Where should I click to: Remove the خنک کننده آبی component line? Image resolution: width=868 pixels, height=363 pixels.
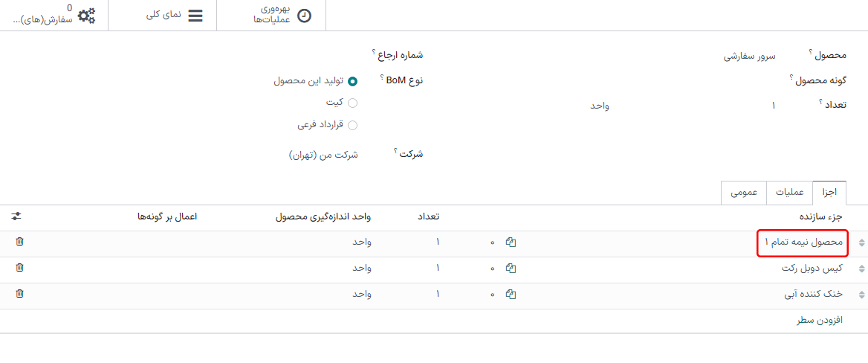[19, 294]
